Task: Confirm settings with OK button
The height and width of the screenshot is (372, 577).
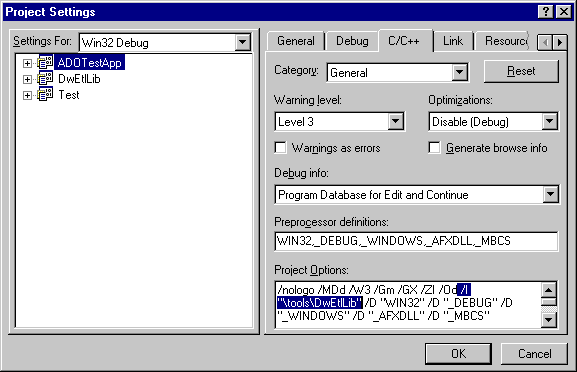Action: (459, 354)
